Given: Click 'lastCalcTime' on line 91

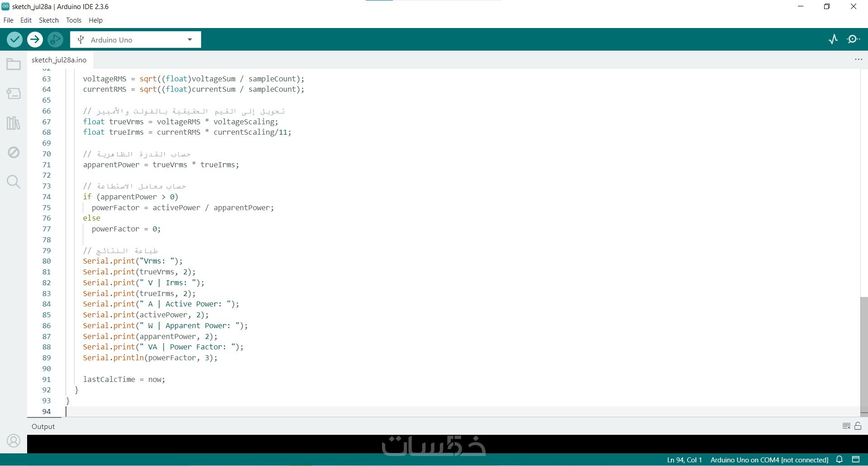Looking at the screenshot, I should pos(109,380).
